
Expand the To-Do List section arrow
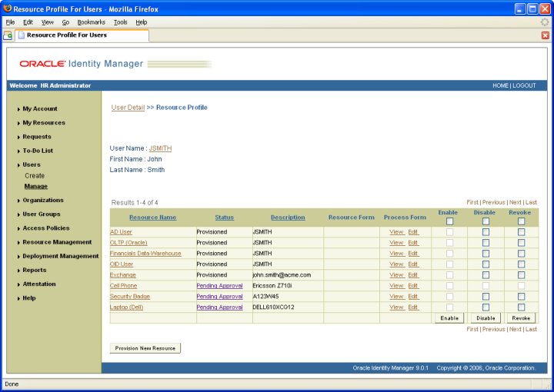point(18,151)
